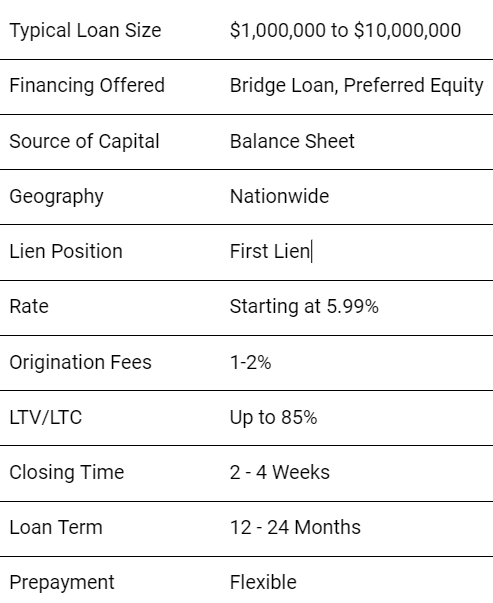The width and height of the screenshot is (493, 603).
Task: Click the Origination Fees label
Action: 80,362
